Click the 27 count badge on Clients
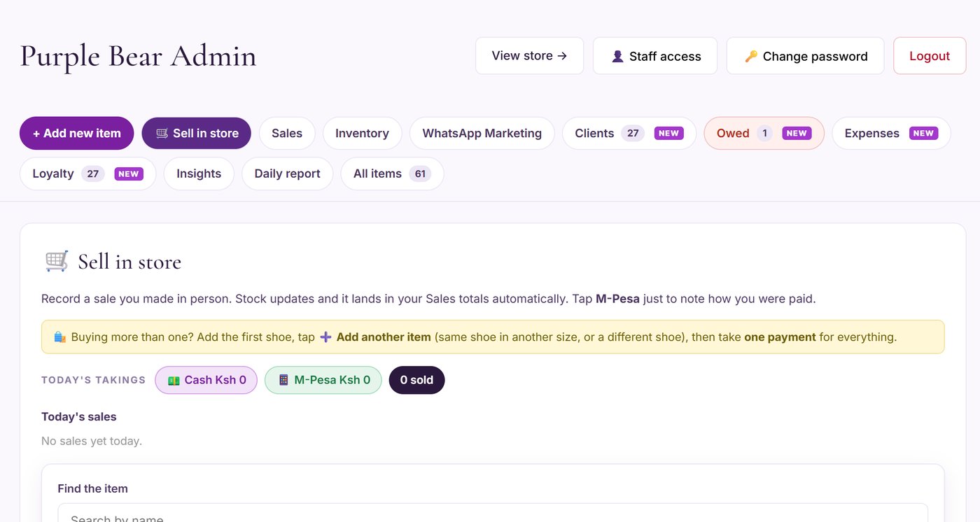Image resolution: width=980 pixels, height=522 pixels. (x=633, y=134)
